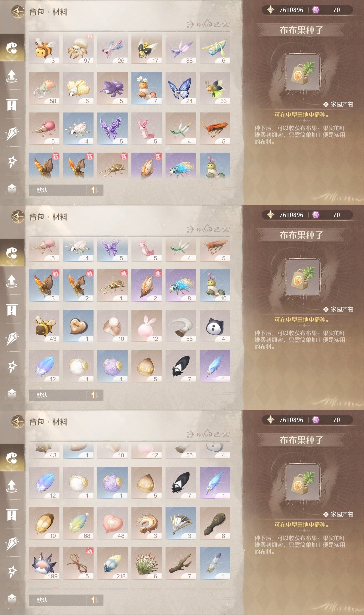
Task: Toggle sort order arrow beside 默认 in the middle screen
Action: 94,395
